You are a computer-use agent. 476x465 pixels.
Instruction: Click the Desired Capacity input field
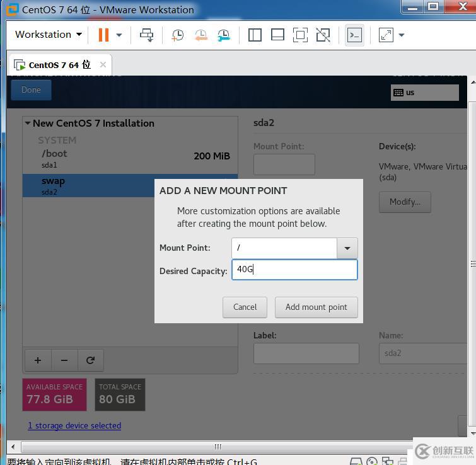coord(294,269)
